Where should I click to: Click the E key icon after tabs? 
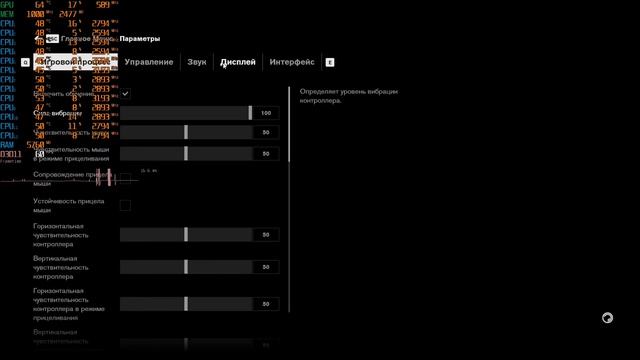coord(330,62)
